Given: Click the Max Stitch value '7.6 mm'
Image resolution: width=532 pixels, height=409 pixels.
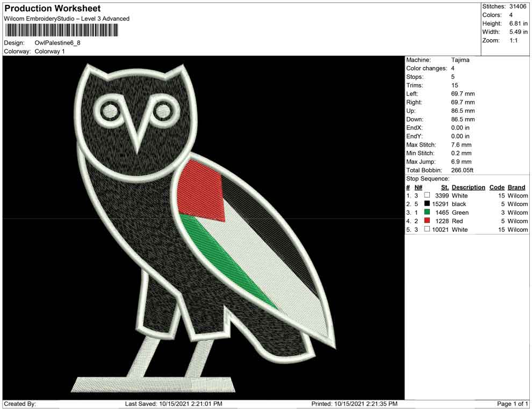Looking at the screenshot, I should tap(461, 145).
